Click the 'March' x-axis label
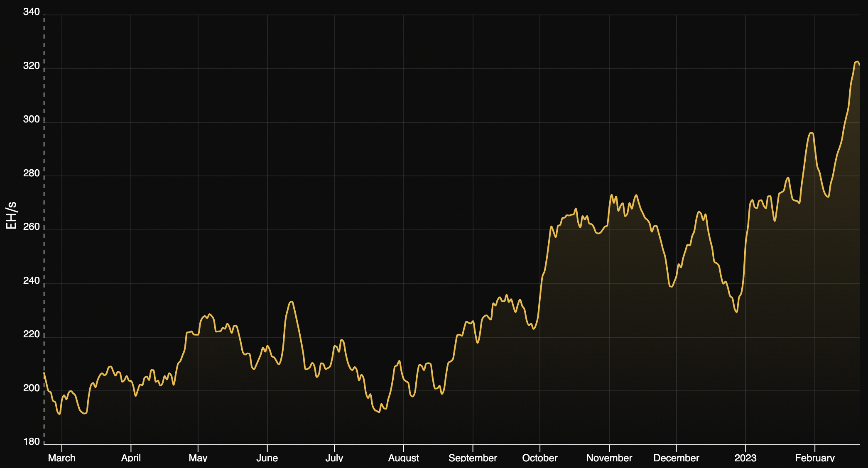868x468 pixels. pos(61,458)
